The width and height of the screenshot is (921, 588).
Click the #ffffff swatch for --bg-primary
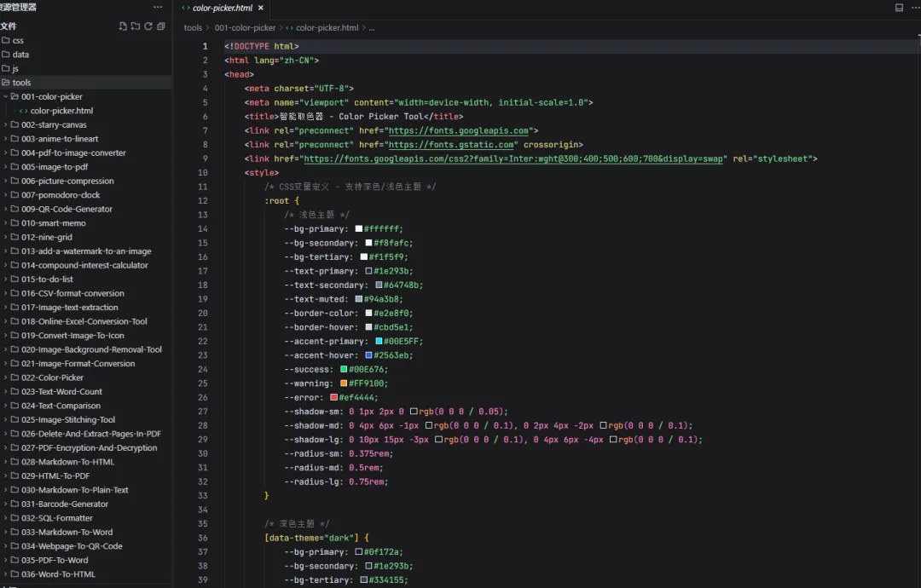[x=359, y=229]
